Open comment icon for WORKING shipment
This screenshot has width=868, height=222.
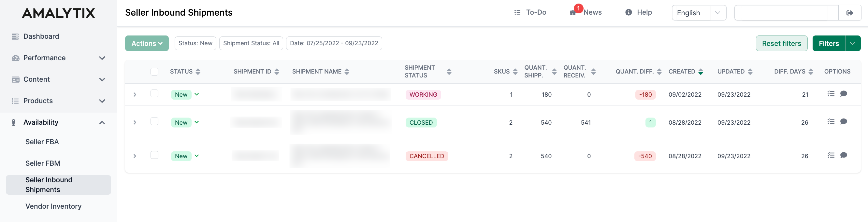click(x=844, y=94)
